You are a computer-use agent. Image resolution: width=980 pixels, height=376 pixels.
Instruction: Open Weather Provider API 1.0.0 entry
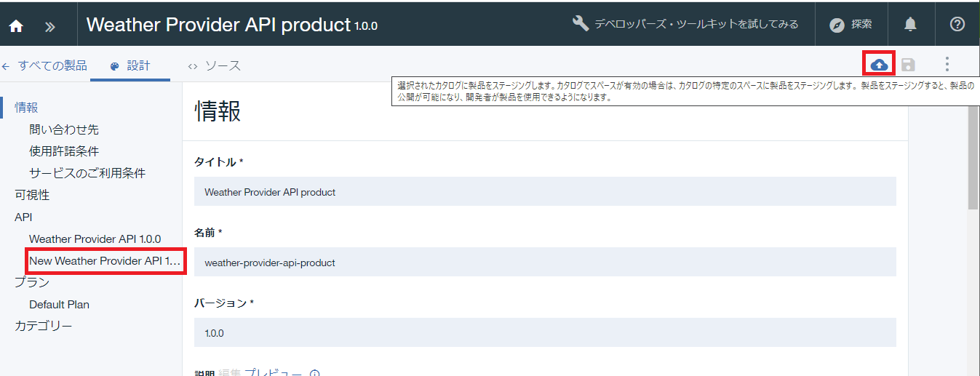point(95,239)
